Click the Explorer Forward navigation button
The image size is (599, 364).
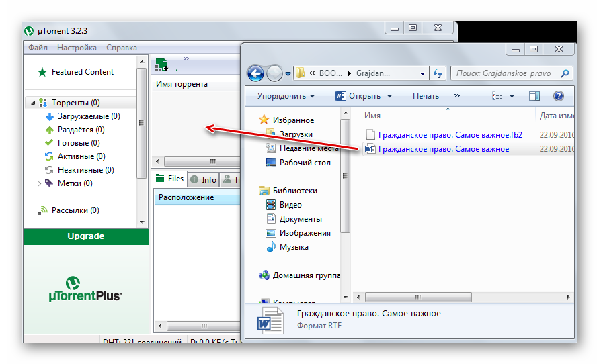[274, 73]
